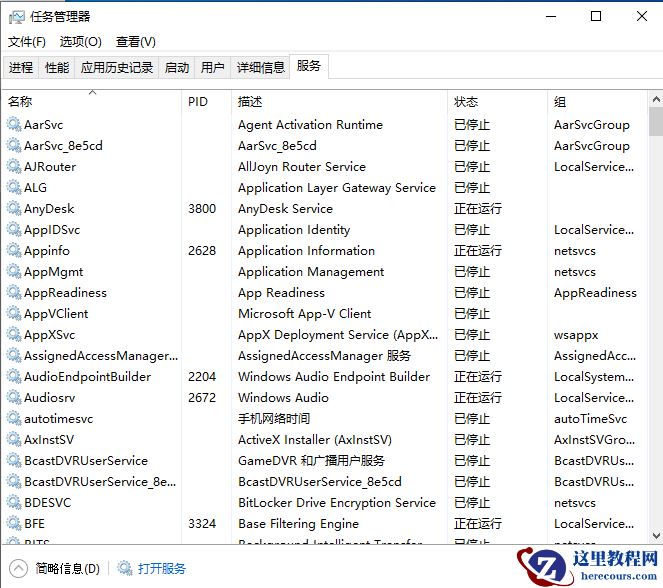Select PID 2204 cell
The width and height of the screenshot is (663, 588).
(202, 377)
